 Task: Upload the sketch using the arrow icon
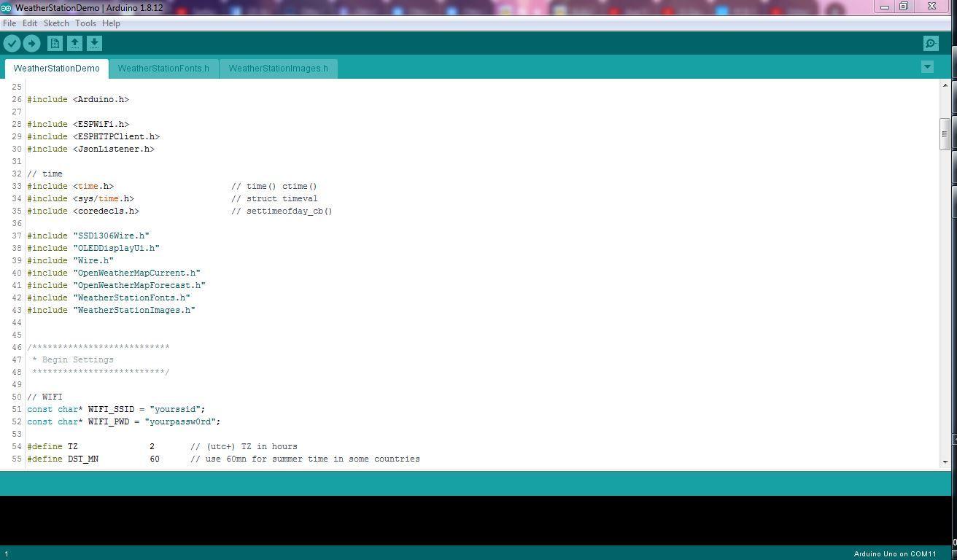tap(31, 43)
